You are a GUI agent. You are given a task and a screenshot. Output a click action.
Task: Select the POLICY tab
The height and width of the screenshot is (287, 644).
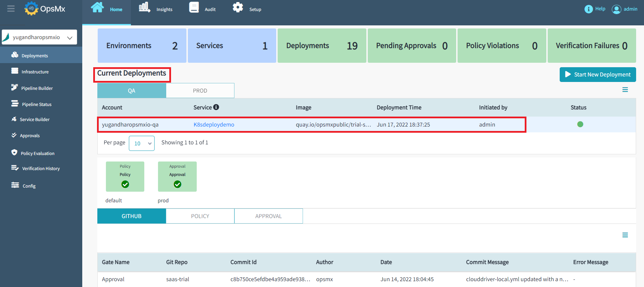200,216
